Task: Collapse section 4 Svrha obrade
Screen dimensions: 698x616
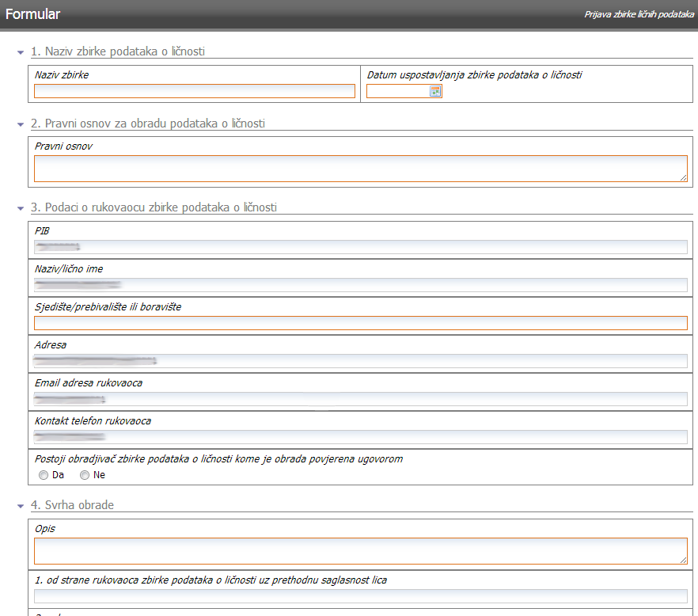Action: (21, 506)
